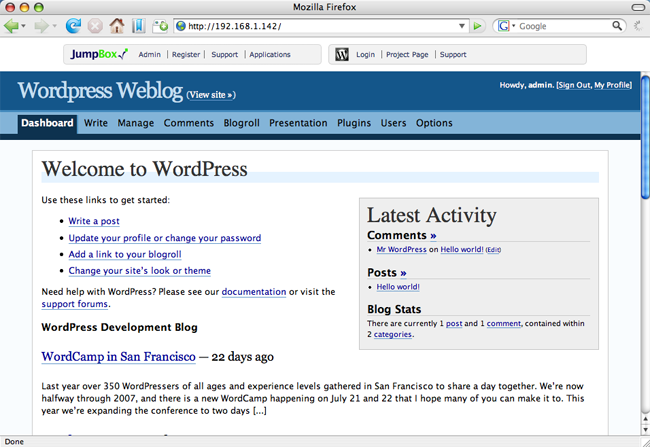Image resolution: width=650 pixels, height=447 pixels.
Task: Click the View site link
Action: click(x=211, y=95)
